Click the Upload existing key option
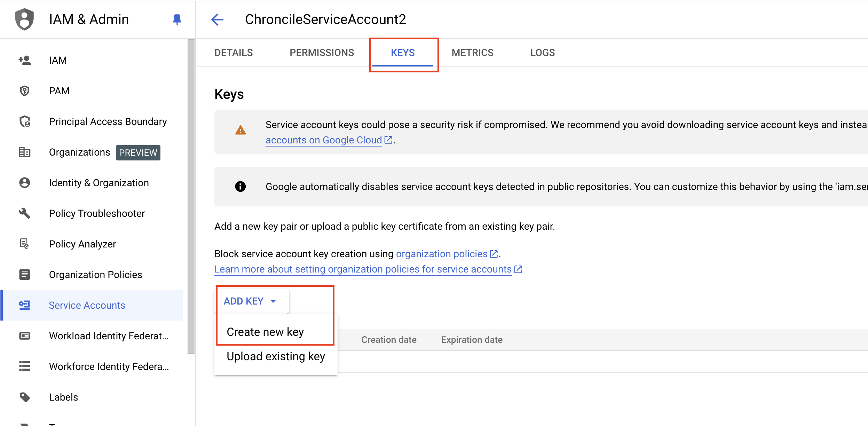This screenshot has height=426, width=868. [x=275, y=356]
